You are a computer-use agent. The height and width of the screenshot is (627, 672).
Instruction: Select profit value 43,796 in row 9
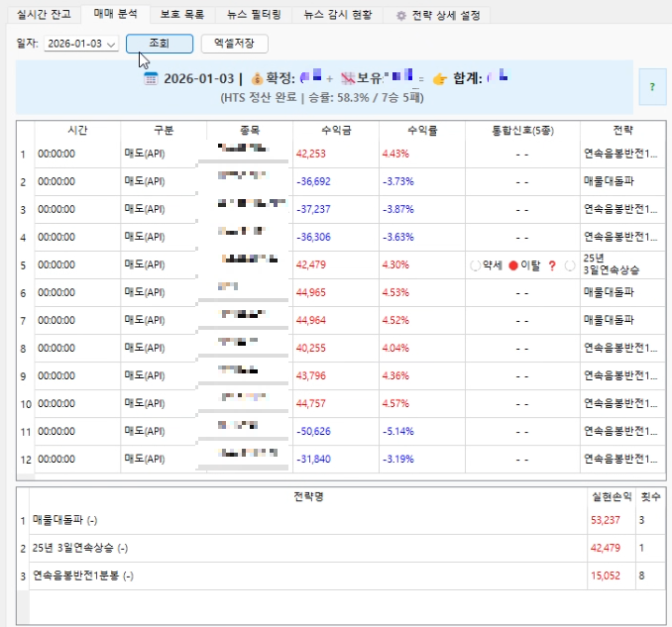tap(310, 376)
